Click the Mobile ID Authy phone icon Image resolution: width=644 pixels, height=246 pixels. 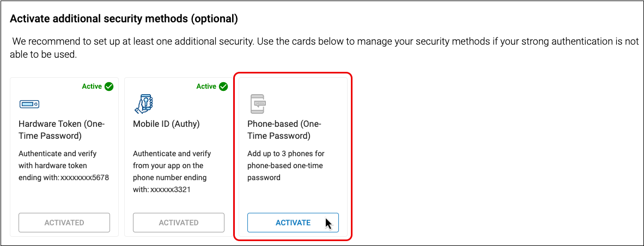click(x=143, y=103)
